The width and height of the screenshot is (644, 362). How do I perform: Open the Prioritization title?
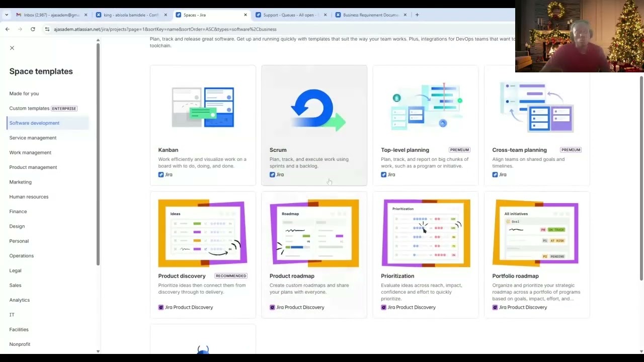pos(397,276)
